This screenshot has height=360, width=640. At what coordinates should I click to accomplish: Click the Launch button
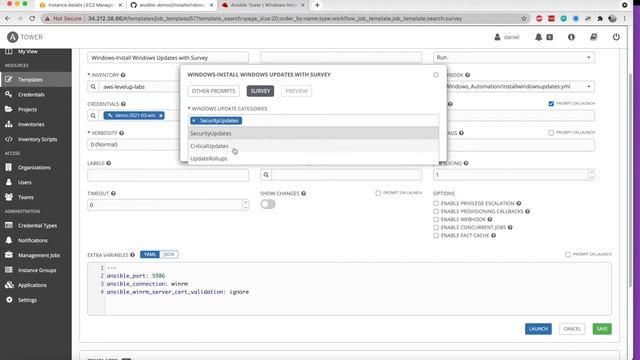pyautogui.click(x=538, y=329)
